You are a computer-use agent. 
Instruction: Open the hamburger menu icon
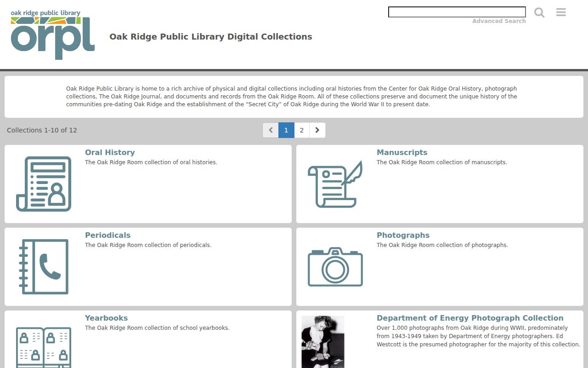561,12
